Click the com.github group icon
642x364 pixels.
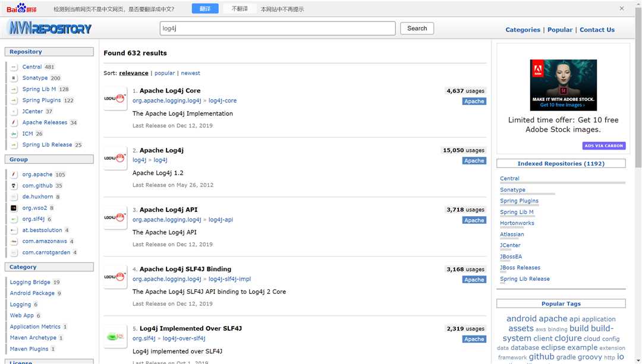14,186
